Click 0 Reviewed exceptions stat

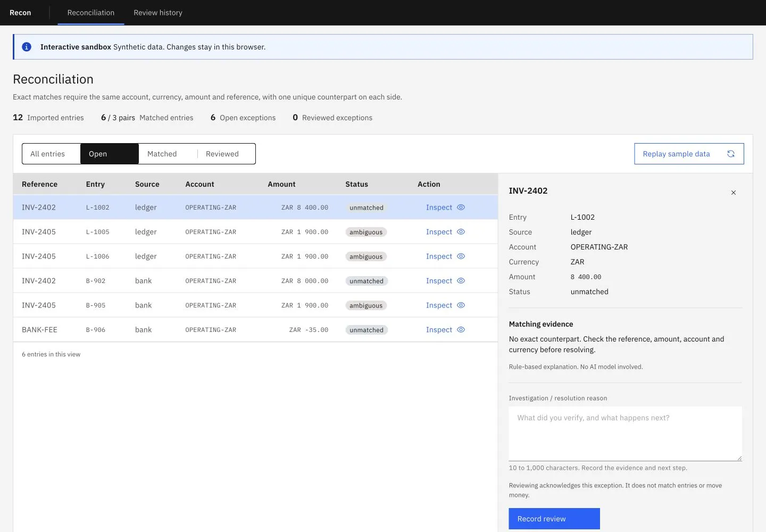coord(332,118)
